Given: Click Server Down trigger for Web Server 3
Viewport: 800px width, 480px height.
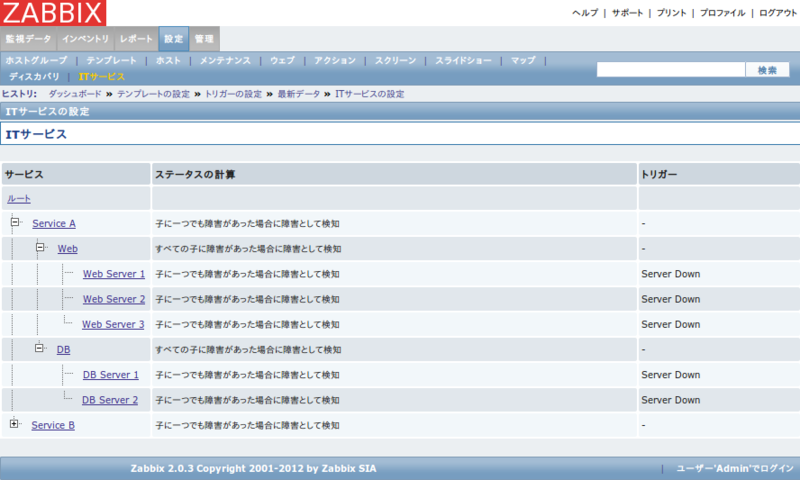Looking at the screenshot, I should click(x=670, y=324).
